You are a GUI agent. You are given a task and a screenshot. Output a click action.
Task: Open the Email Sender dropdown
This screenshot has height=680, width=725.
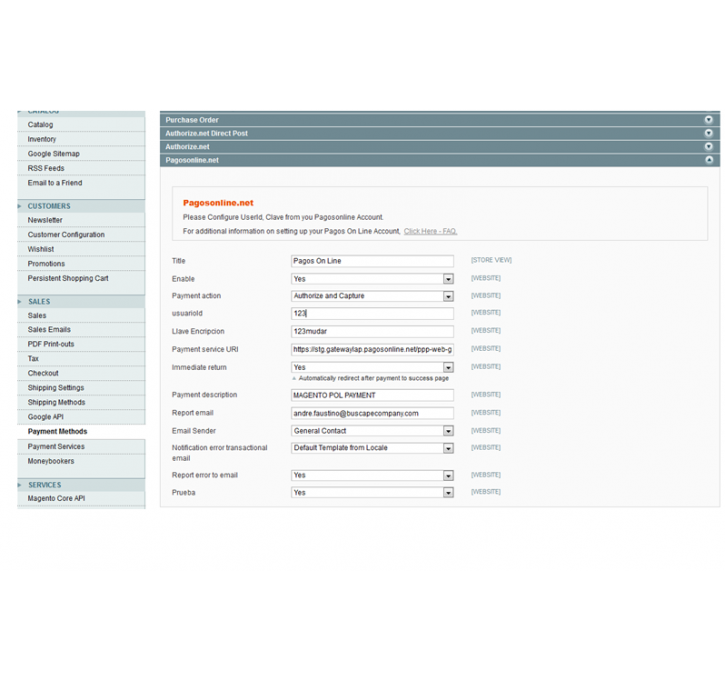[x=372, y=431]
